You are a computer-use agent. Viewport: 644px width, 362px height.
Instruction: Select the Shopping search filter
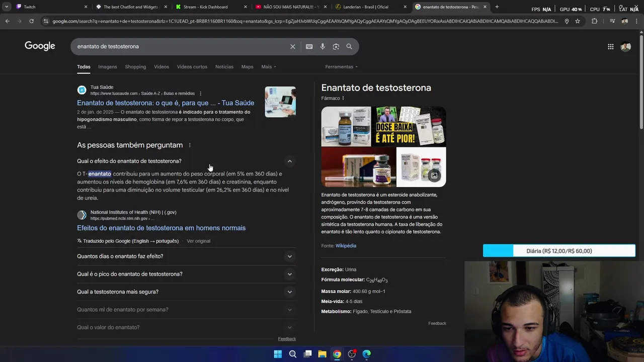(135, 67)
